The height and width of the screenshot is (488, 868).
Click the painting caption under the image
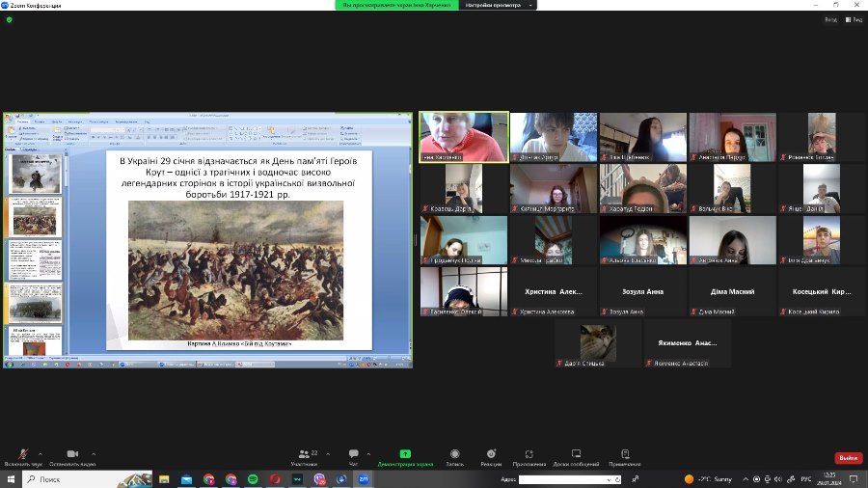tap(239, 343)
